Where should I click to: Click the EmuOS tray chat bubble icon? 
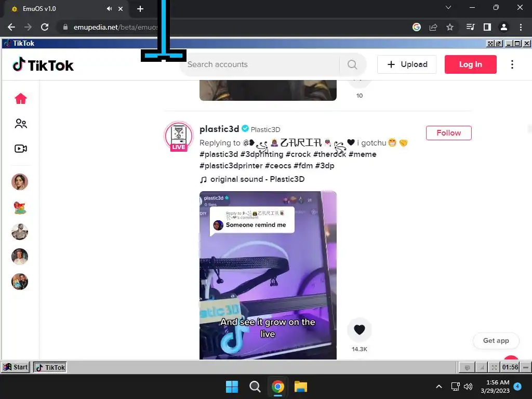pos(467,367)
